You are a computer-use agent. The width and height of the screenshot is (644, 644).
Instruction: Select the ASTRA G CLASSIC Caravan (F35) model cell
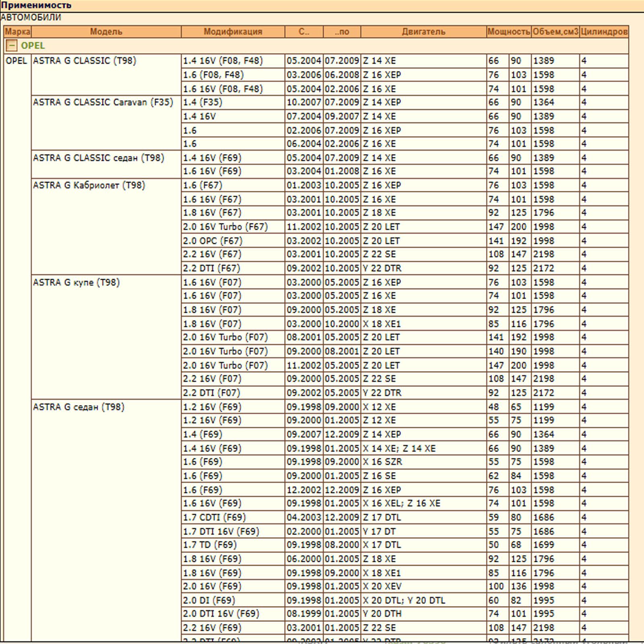click(x=103, y=102)
